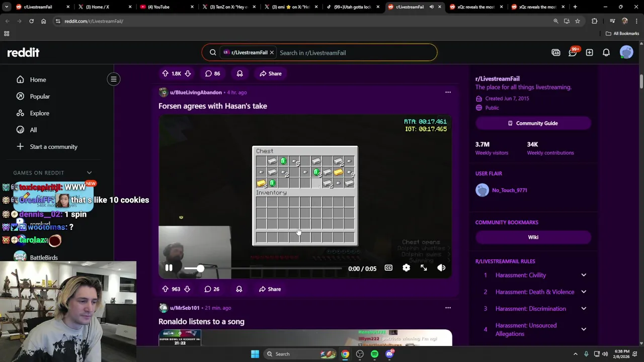Reload the page

(x=31, y=21)
